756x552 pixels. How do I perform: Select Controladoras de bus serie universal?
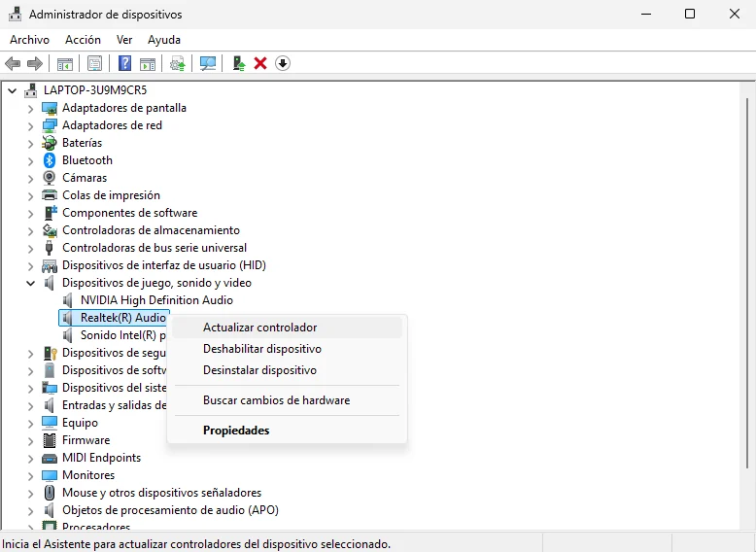coord(155,248)
